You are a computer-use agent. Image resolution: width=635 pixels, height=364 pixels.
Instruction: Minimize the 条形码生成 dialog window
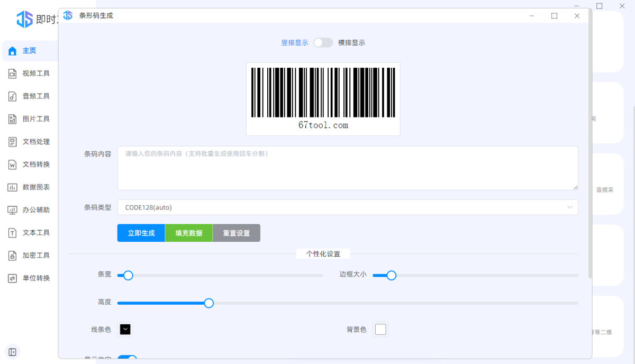pos(531,16)
